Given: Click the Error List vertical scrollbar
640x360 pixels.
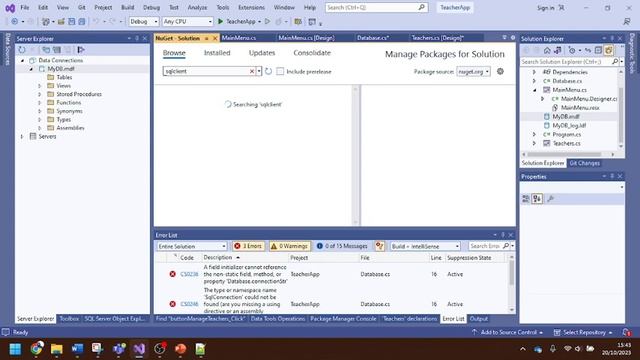Looking at the screenshot, I should pyautogui.click(x=511, y=283).
